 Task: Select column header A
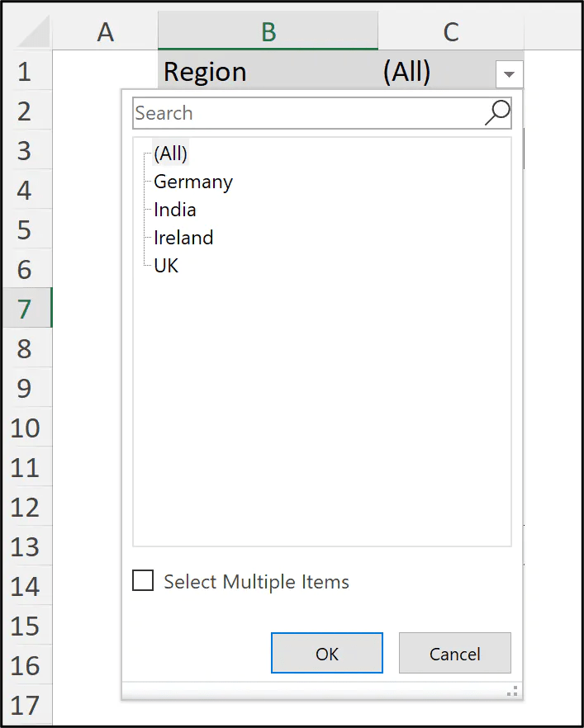[x=105, y=31]
